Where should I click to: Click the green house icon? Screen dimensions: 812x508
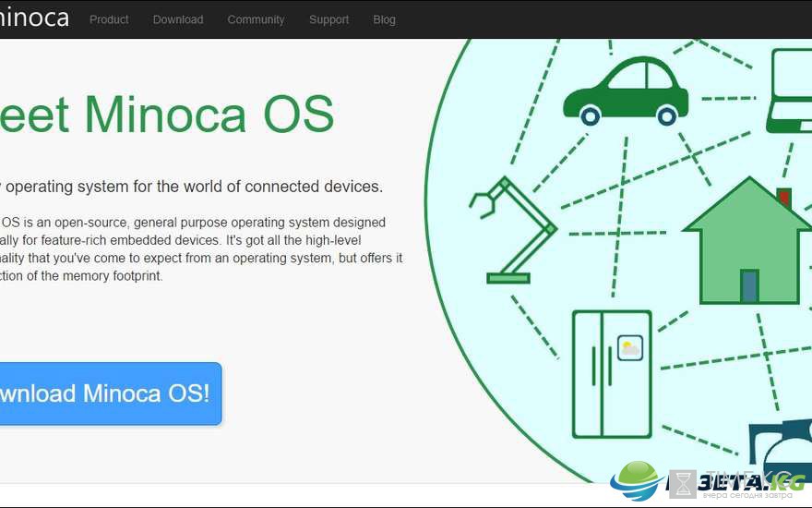coord(747,241)
